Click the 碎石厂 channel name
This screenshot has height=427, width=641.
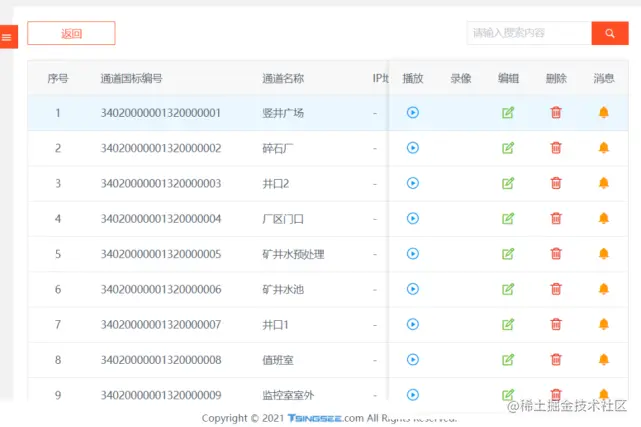point(278,148)
